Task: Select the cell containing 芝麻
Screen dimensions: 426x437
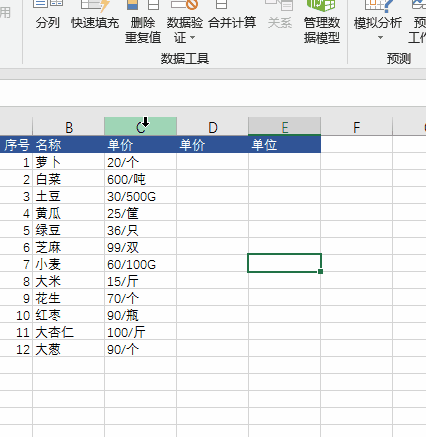Action: pyautogui.click(x=69, y=247)
